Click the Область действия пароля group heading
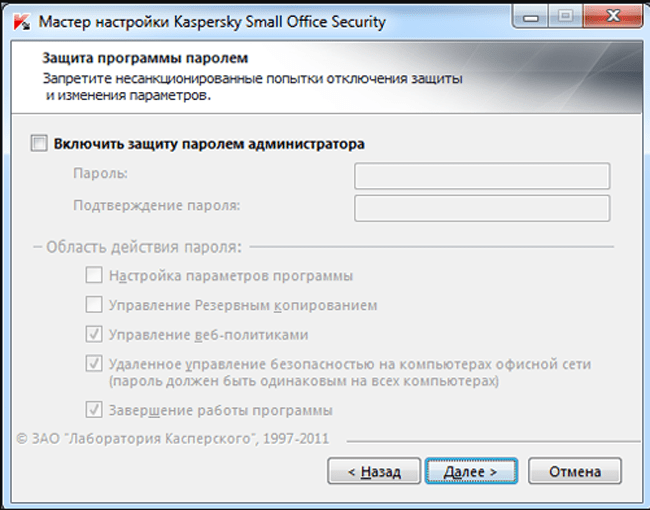Viewport: 650px width, 510px height. pos(142,246)
